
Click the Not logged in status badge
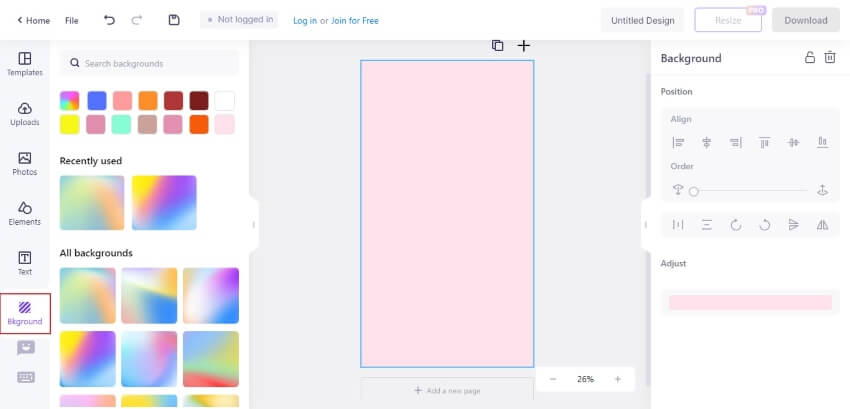pyautogui.click(x=239, y=20)
